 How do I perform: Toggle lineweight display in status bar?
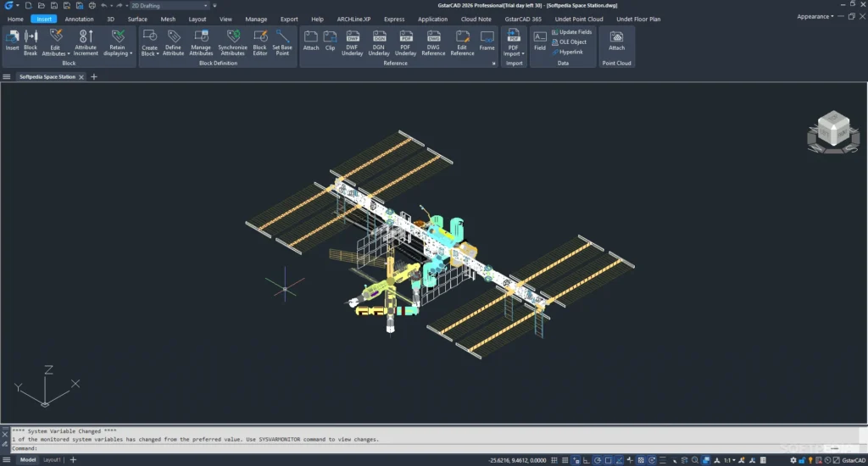pyautogui.click(x=663, y=460)
